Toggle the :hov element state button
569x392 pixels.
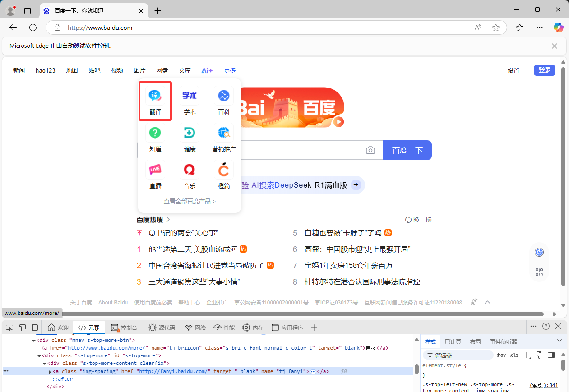point(501,355)
